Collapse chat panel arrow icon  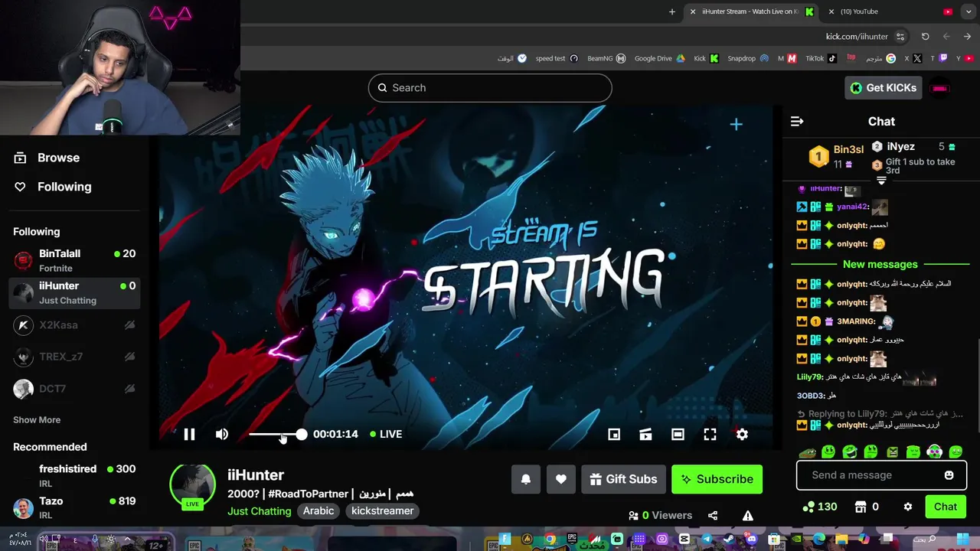pos(797,121)
